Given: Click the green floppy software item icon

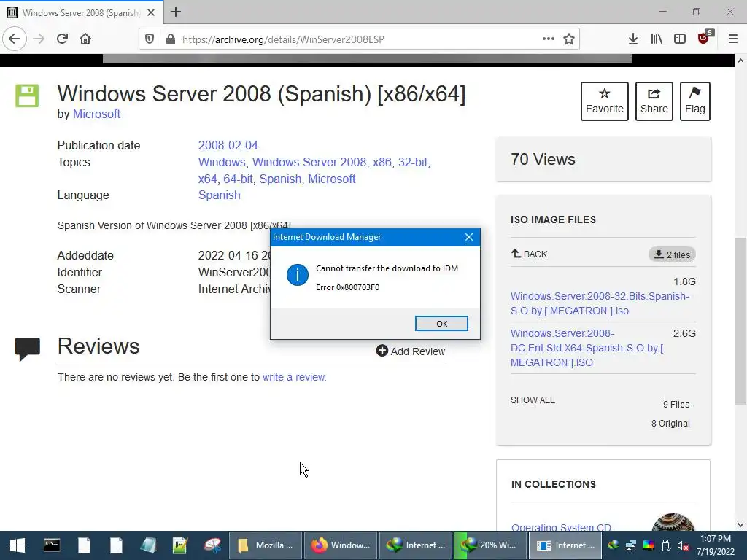Looking at the screenshot, I should pos(27,96).
